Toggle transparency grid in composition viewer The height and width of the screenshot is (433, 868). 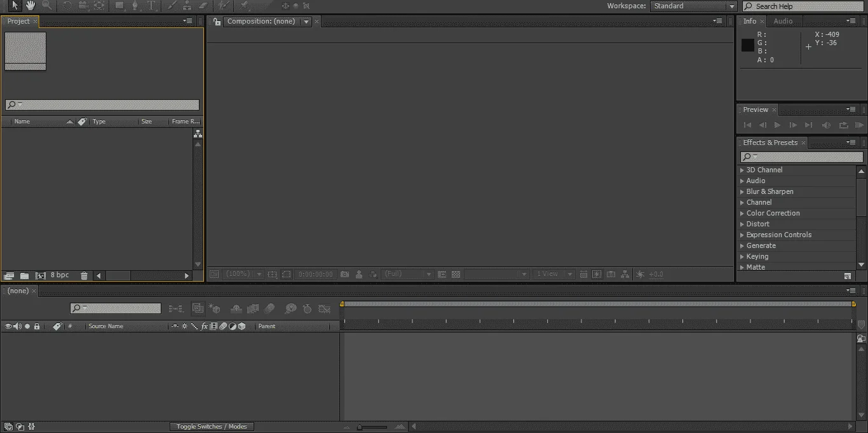click(456, 274)
